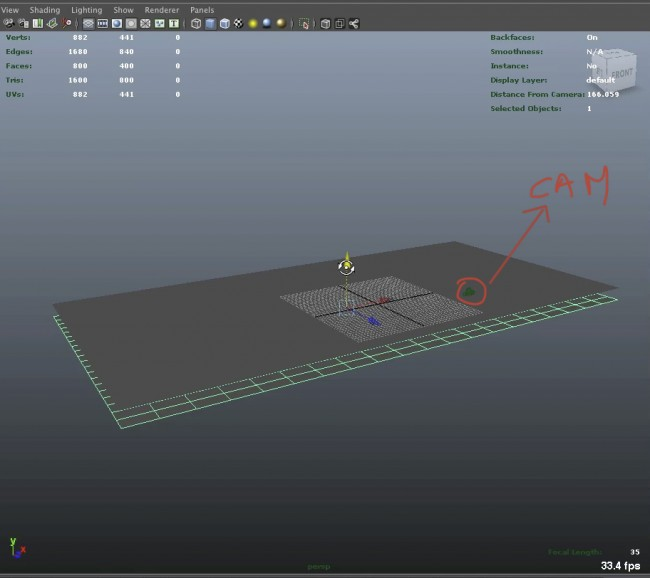Viewport: 650px width, 578px height.
Task: Expand the Show menu
Action: (x=123, y=10)
